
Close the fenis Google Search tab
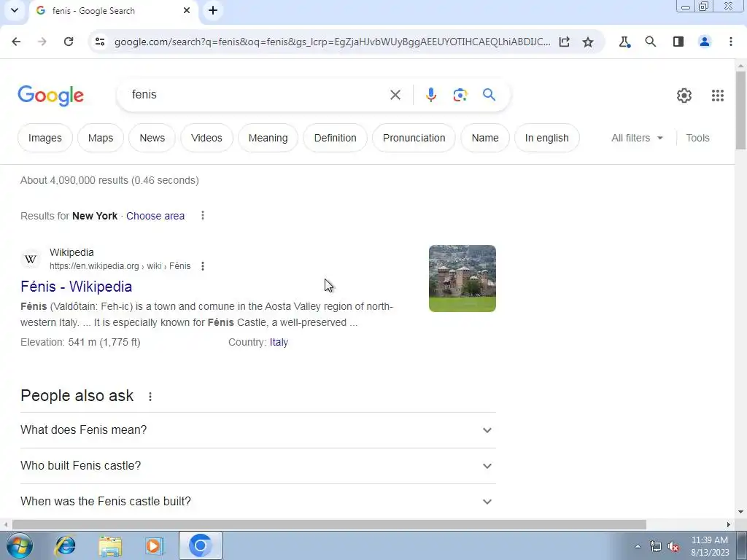(187, 10)
